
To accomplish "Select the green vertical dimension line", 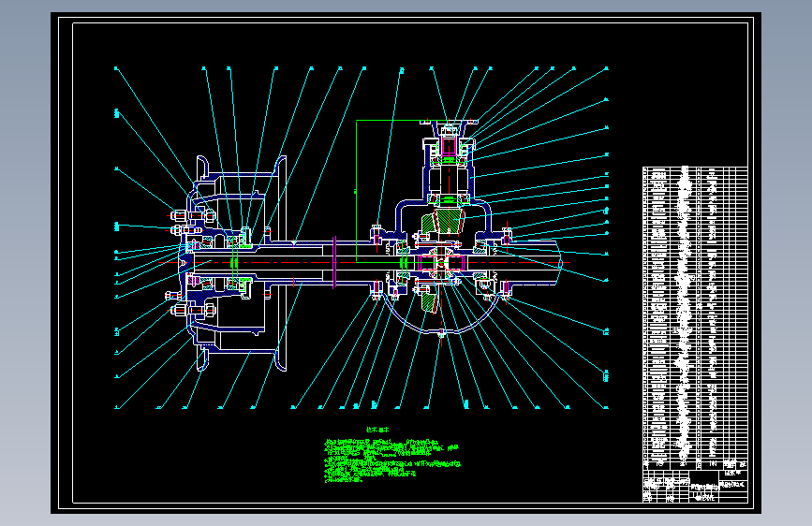I will 357,191.
